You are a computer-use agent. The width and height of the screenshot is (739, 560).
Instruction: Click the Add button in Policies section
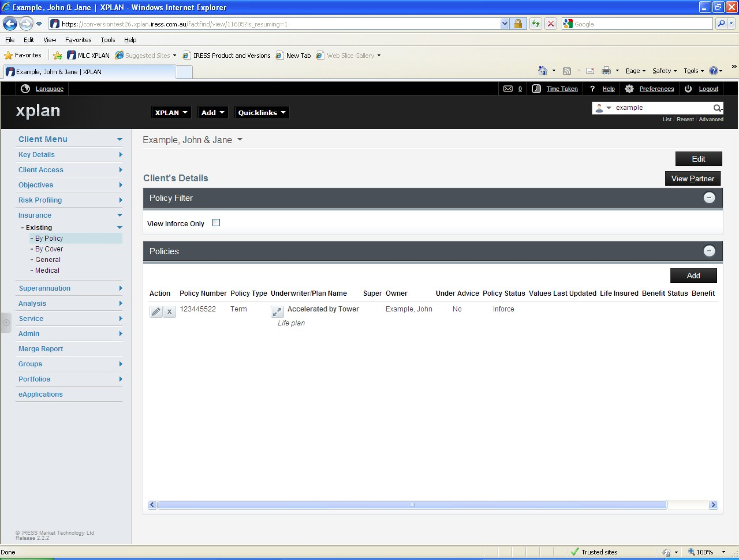tap(693, 275)
